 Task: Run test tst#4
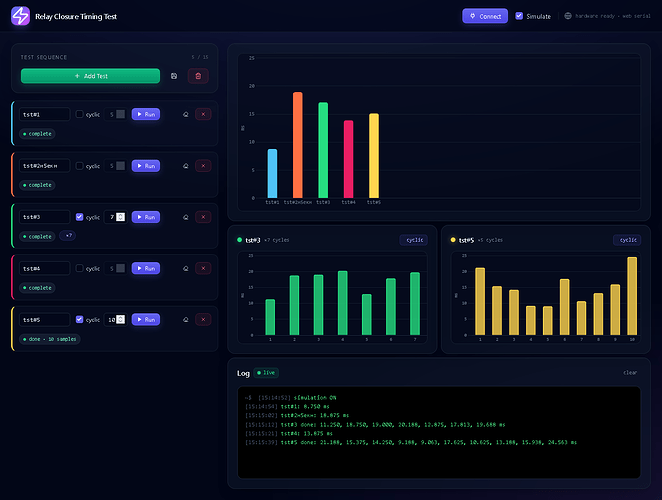(x=146, y=269)
